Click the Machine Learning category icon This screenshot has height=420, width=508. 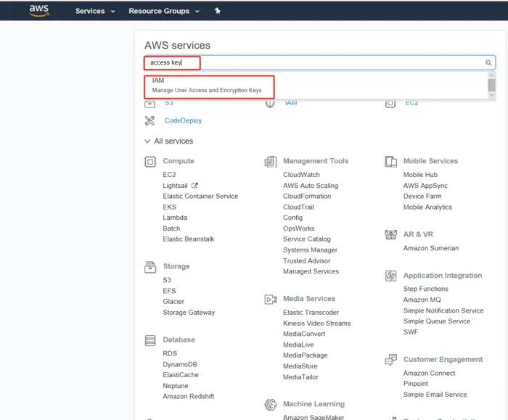[271, 404]
